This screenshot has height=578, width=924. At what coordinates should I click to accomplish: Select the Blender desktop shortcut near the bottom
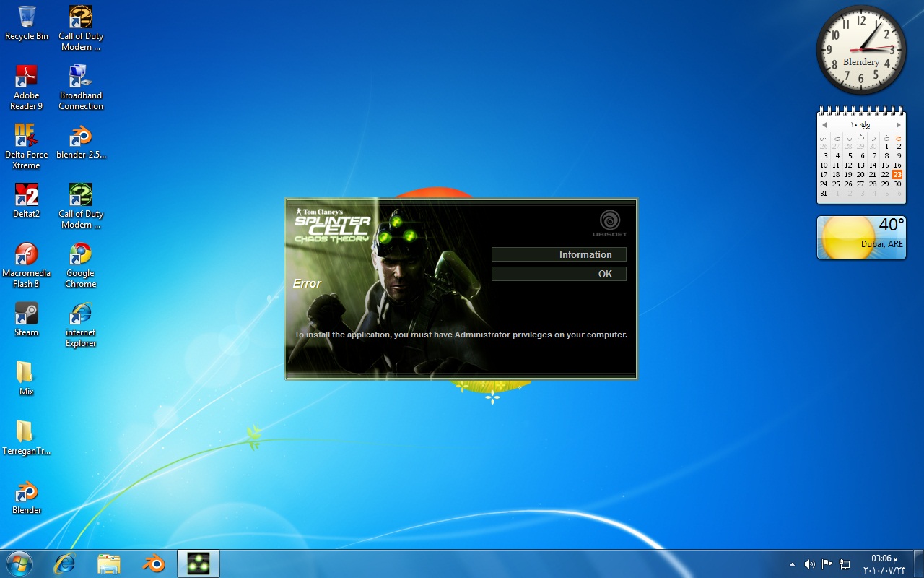tap(27, 497)
